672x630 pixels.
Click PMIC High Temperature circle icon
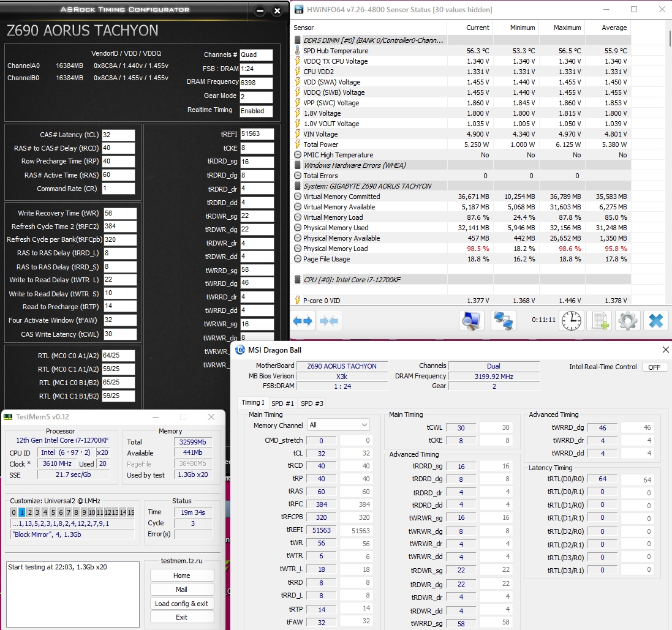pyautogui.click(x=298, y=155)
